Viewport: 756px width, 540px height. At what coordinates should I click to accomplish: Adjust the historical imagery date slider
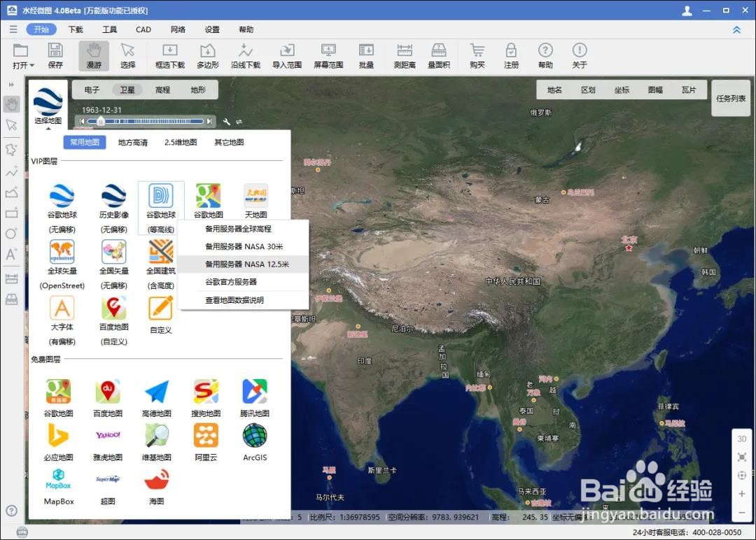pyautogui.click(x=101, y=122)
